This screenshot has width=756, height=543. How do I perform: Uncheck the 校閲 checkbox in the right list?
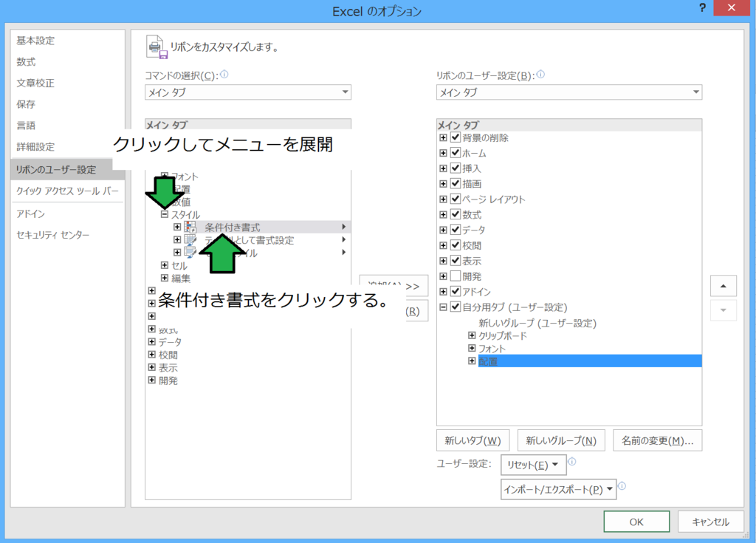pyautogui.click(x=456, y=245)
